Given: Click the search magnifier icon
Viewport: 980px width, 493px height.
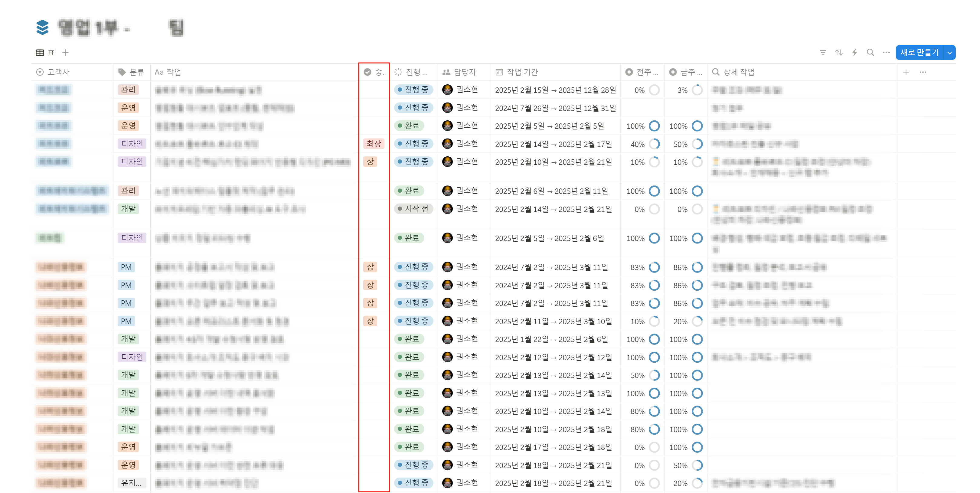Looking at the screenshot, I should tap(870, 53).
